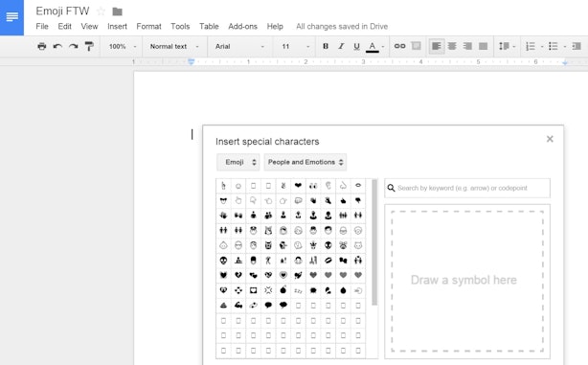Click the Emoji FTW document title
This screenshot has width=588, height=365.
[62, 11]
